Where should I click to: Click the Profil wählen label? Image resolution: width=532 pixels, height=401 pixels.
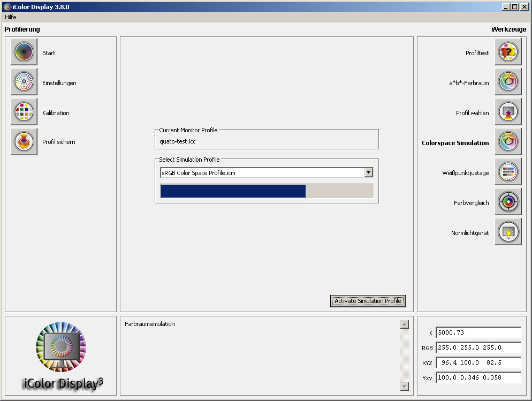[x=472, y=113]
